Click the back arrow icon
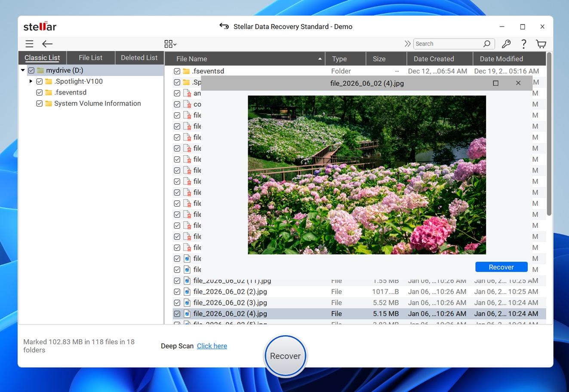The image size is (569, 392). pos(47,43)
